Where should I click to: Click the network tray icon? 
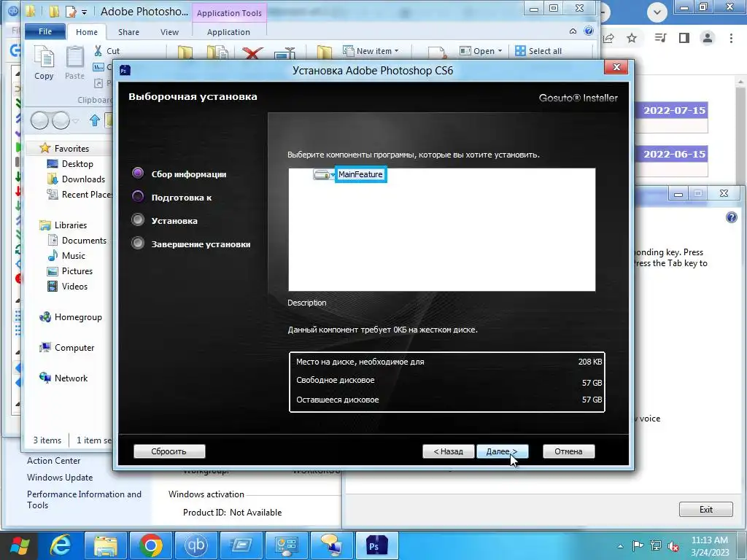tap(656, 545)
